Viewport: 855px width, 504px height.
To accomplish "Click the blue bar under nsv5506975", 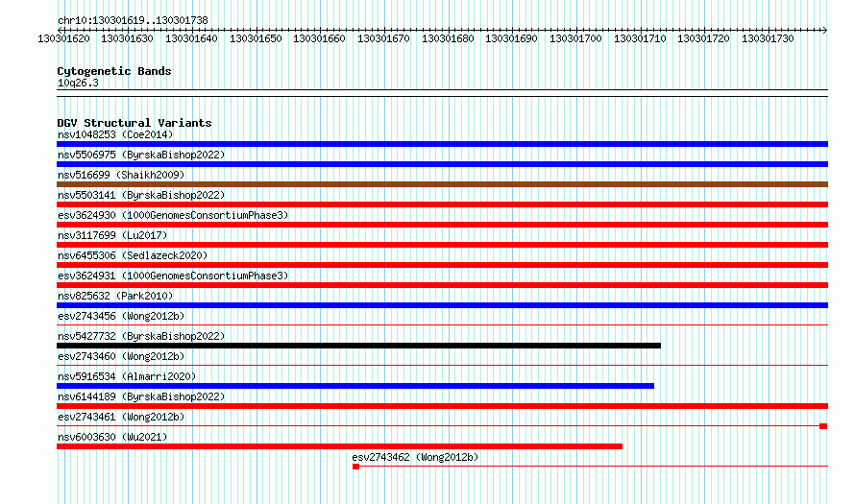I will [442, 164].
